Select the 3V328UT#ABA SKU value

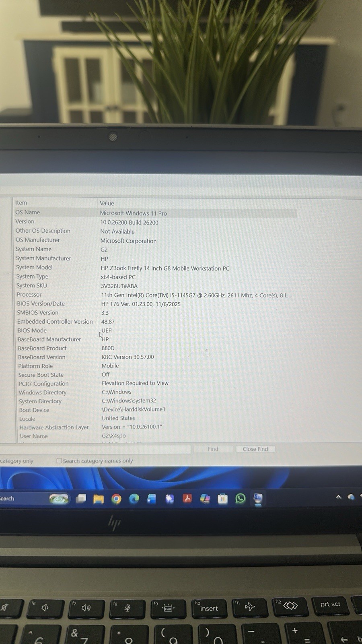pos(119,286)
